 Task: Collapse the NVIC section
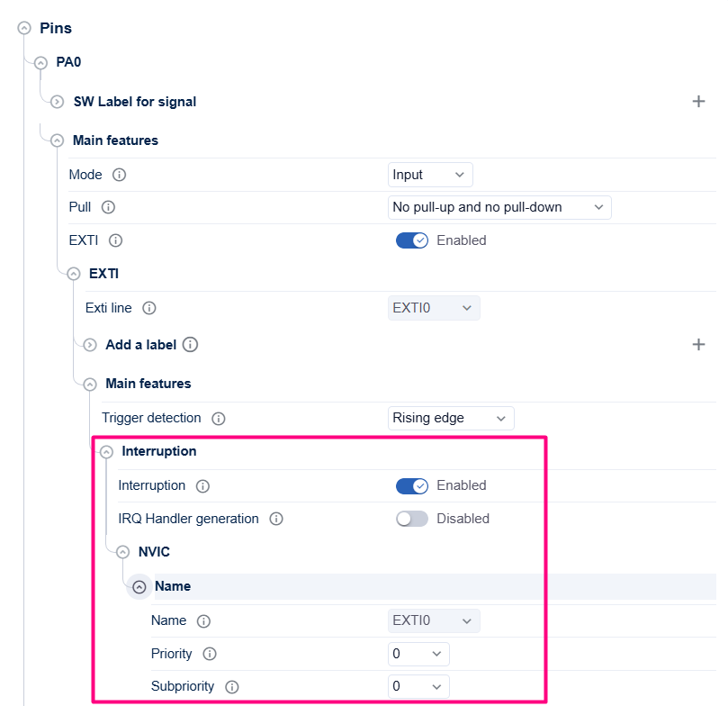coord(122,552)
